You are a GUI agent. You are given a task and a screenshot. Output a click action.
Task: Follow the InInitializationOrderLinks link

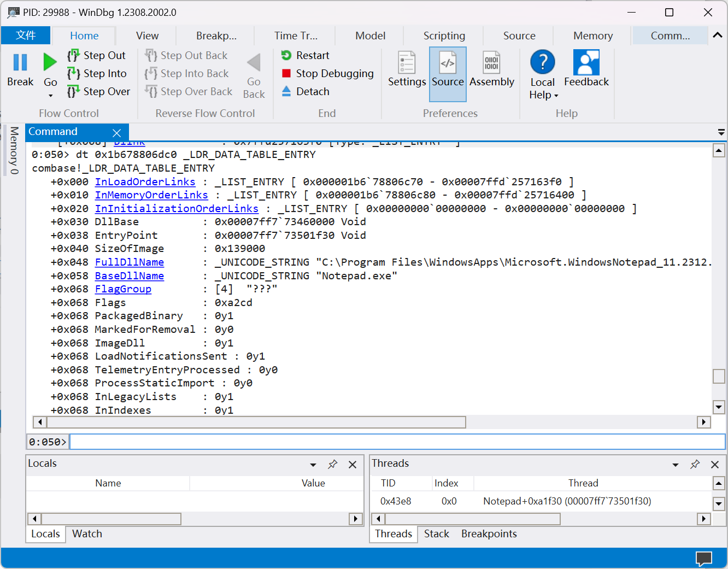click(x=177, y=208)
